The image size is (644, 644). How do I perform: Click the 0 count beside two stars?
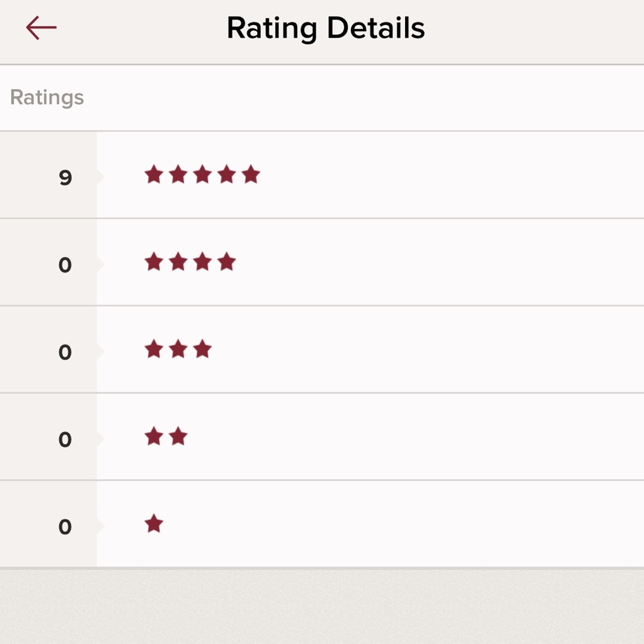pyautogui.click(x=65, y=439)
